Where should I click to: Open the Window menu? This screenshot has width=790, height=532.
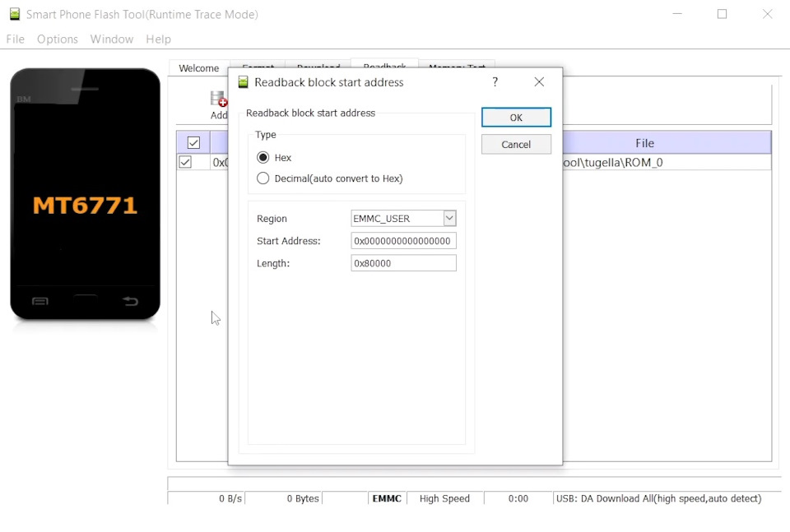pyautogui.click(x=112, y=39)
